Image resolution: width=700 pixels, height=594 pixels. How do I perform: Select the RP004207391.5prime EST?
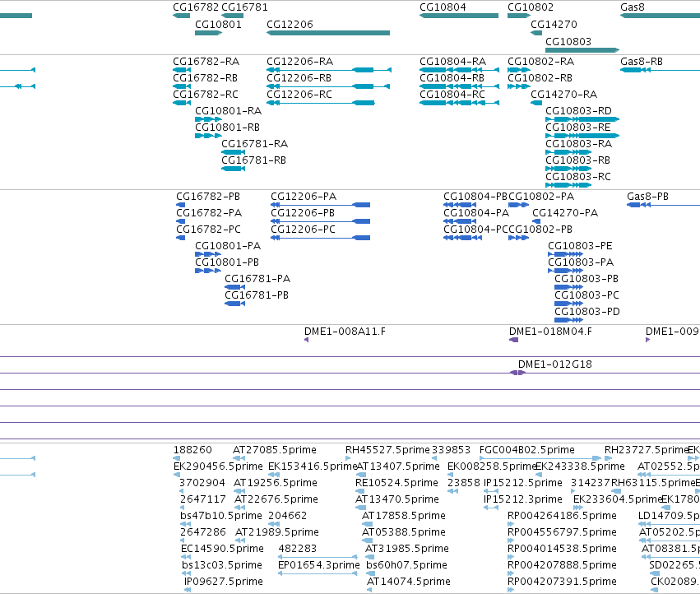pos(511,590)
